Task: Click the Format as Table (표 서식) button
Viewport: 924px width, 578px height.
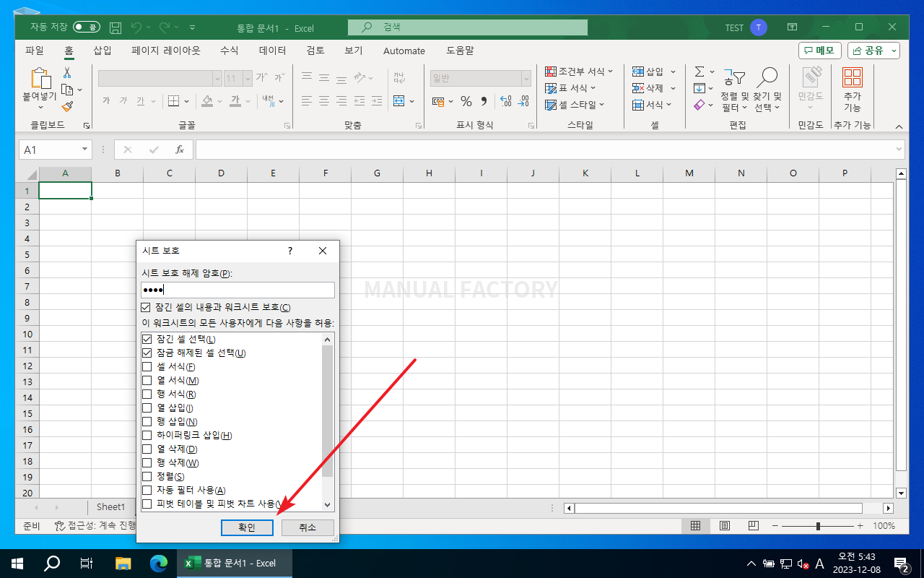Action: [570, 88]
